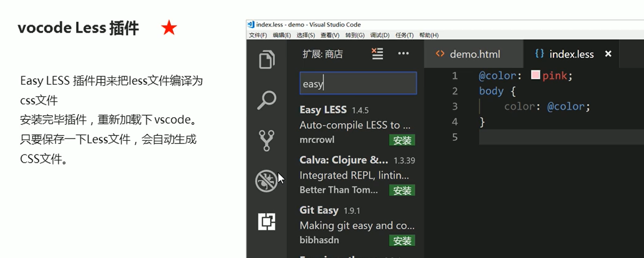Open the Explorer files icon in activity bar
The width and height of the screenshot is (644, 258).
click(x=266, y=59)
